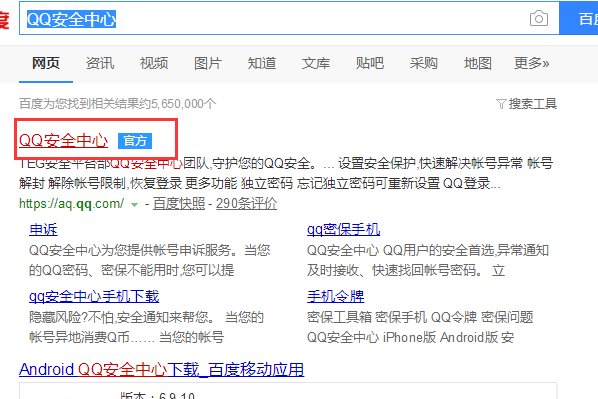
Task: Open 搜索工具 search tools
Action: coord(533,103)
